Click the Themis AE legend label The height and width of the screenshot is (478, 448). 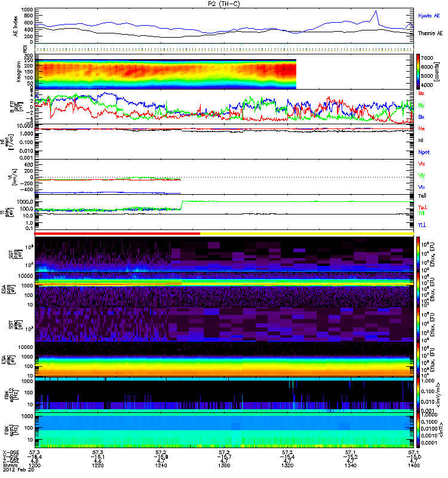click(430, 33)
